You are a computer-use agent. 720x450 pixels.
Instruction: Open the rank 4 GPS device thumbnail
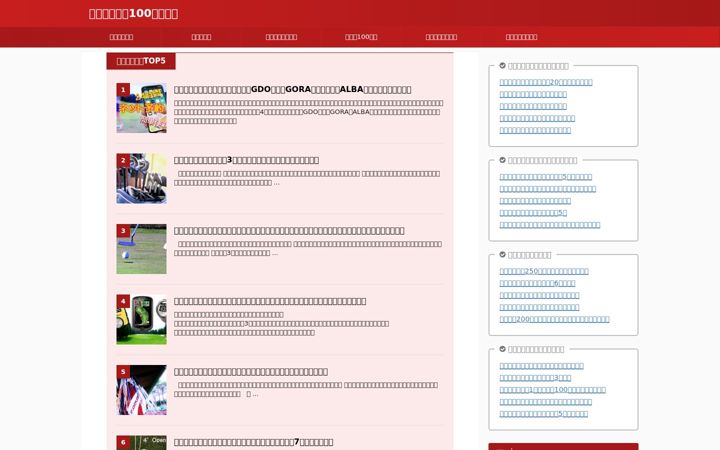141,320
